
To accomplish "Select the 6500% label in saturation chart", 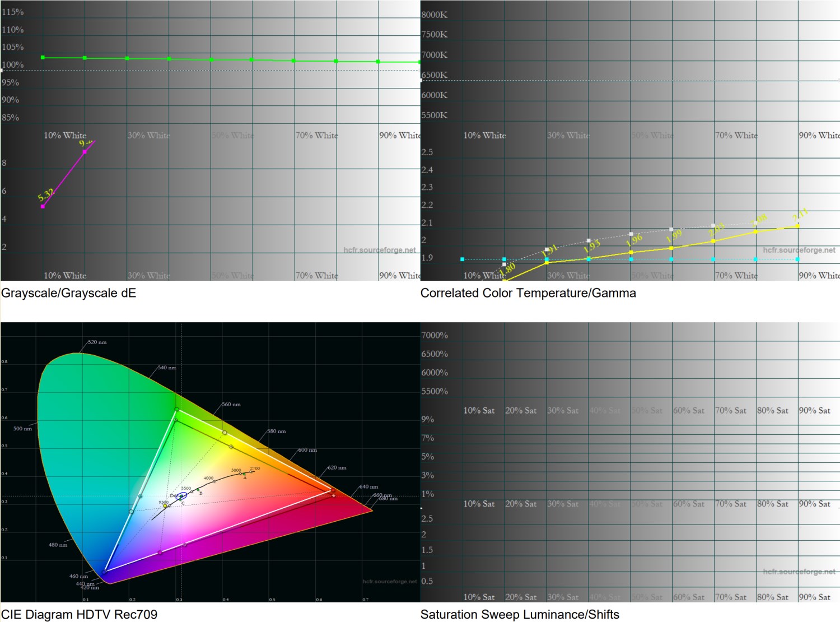I will click(435, 354).
